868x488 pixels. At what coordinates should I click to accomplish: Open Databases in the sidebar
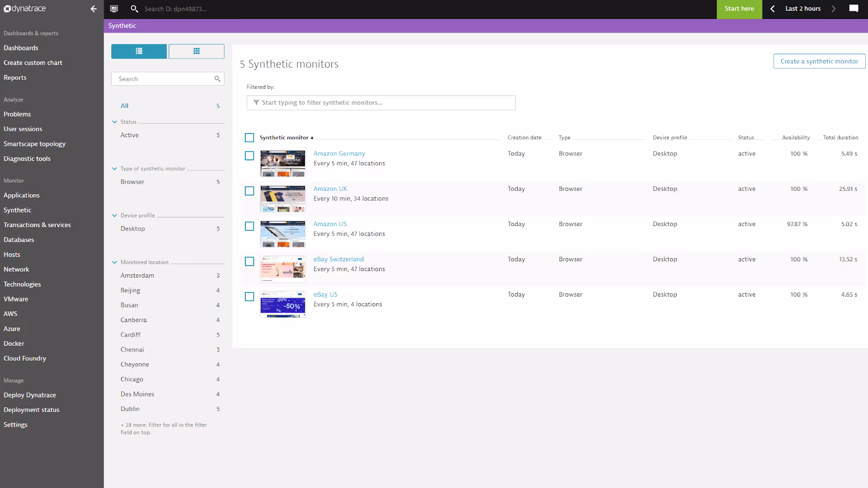click(x=19, y=240)
